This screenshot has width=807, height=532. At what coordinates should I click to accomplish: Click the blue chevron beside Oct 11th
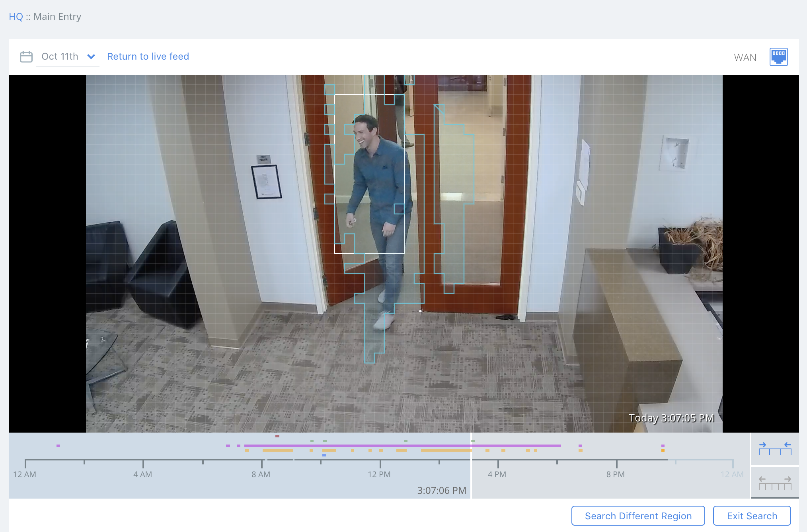tap(91, 57)
